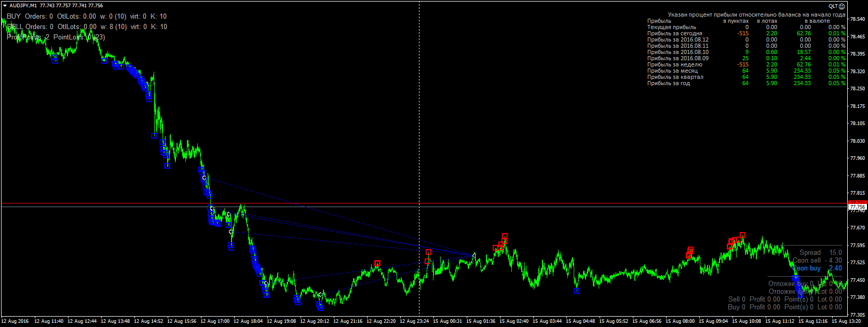
Task: Click the 78.540 price scale label
Action: coord(857,19)
